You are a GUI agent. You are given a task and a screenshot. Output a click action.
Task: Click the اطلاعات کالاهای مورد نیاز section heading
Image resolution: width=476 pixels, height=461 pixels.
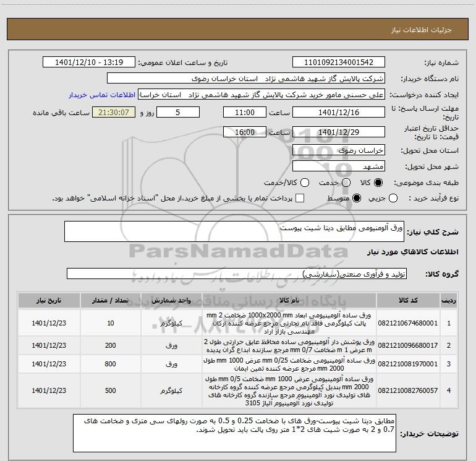(412, 252)
